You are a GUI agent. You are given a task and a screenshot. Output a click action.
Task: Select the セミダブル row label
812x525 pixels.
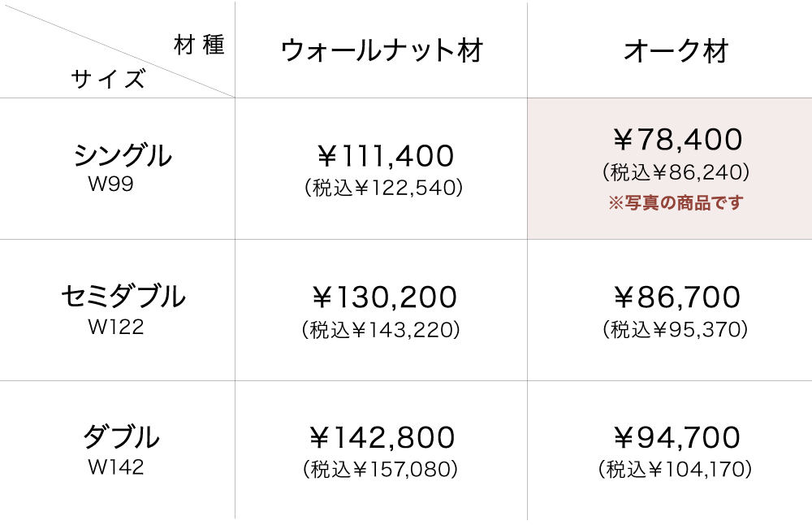[123, 297]
